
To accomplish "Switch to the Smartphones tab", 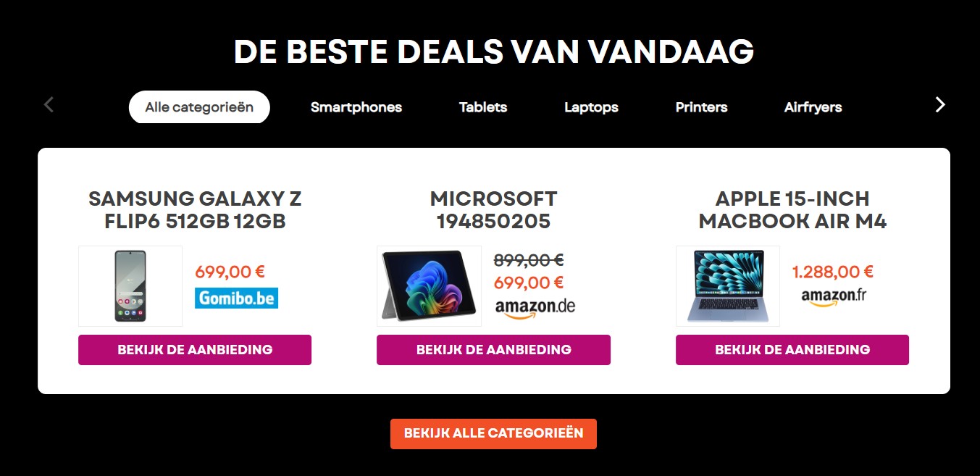I will coord(356,107).
